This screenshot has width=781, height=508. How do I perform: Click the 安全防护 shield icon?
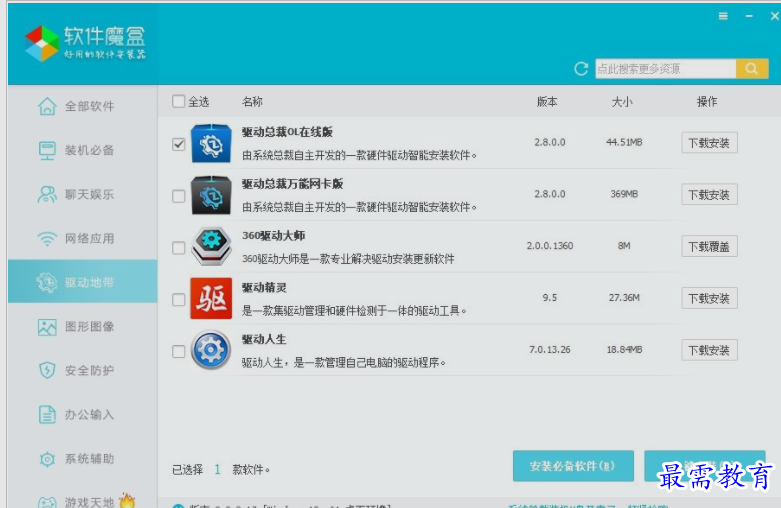tap(47, 371)
